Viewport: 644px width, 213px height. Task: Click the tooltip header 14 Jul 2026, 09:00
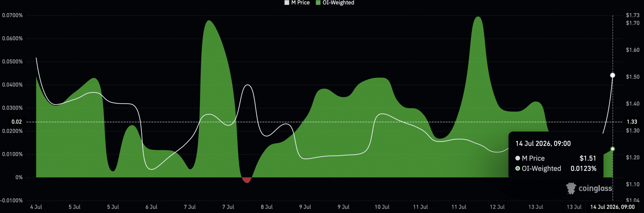pyautogui.click(x=543, y=144)
